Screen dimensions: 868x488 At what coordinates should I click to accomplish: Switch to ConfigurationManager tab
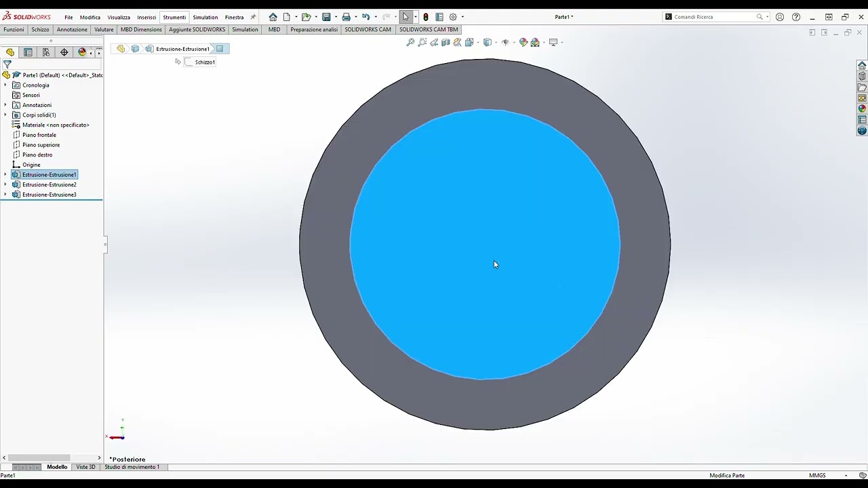pyautogui.click(x=46, y=52)
